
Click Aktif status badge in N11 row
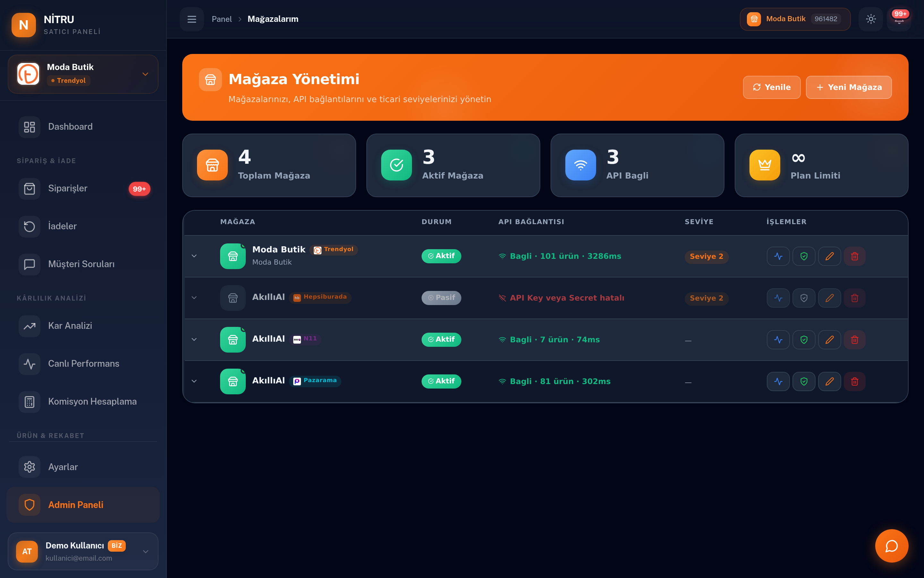[x=441, y=339]
